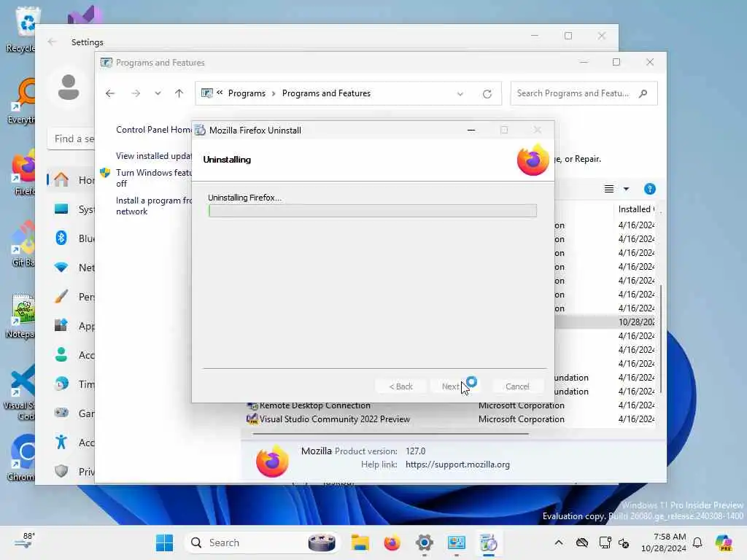Screen dimensions: 747x560
Task: Open Apps in Settings sidebar
Action: click(x=71, y=326)
